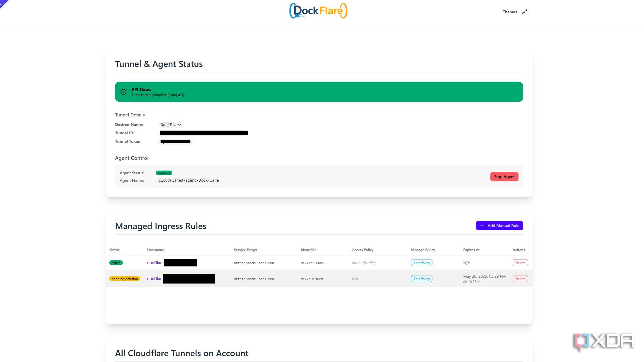Image resolution: width=644 pixels, height=362 pixels.
Task: Click the Actions column header
Action: point(519,250)
